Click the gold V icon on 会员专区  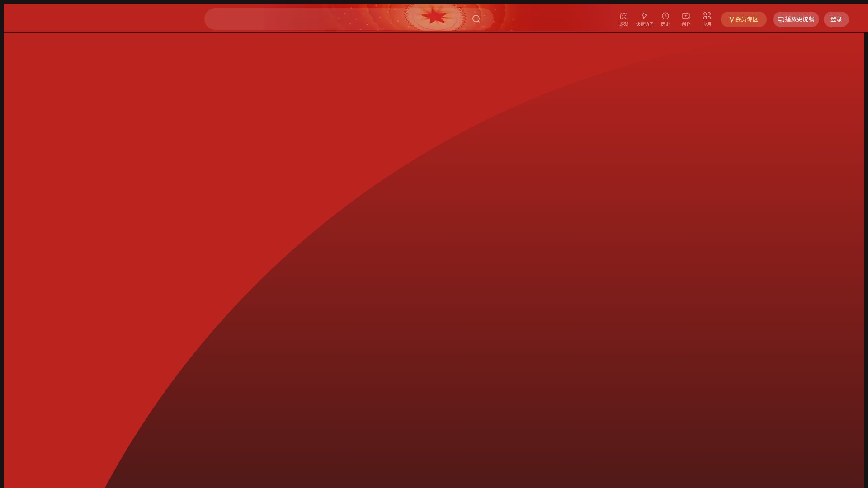click(731, 19)
